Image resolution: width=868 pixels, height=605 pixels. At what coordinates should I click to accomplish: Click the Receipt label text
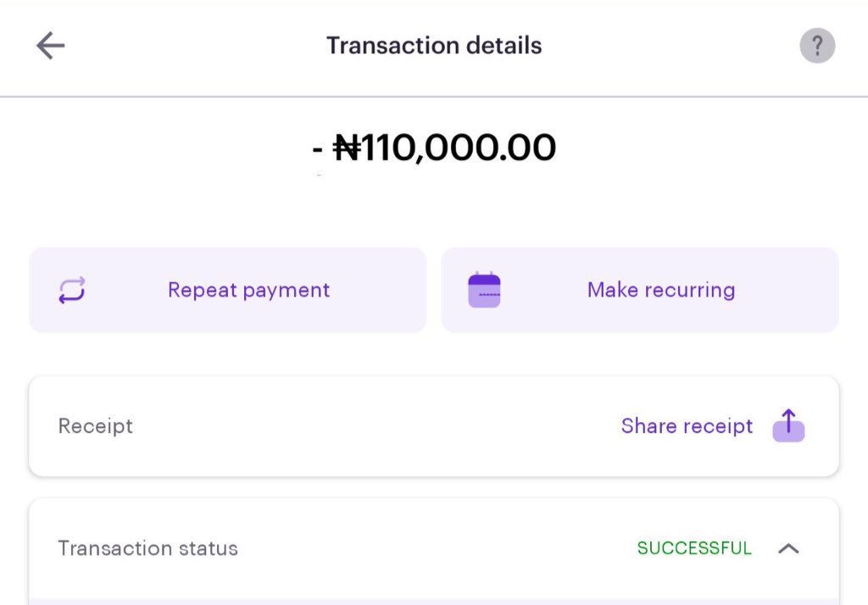[x=95, y=425]
